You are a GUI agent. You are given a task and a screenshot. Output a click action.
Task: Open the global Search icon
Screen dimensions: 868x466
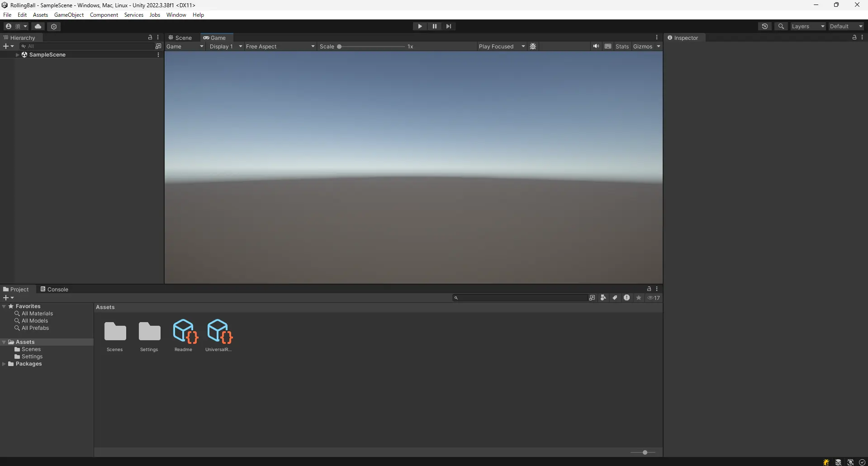click(781, 26)
